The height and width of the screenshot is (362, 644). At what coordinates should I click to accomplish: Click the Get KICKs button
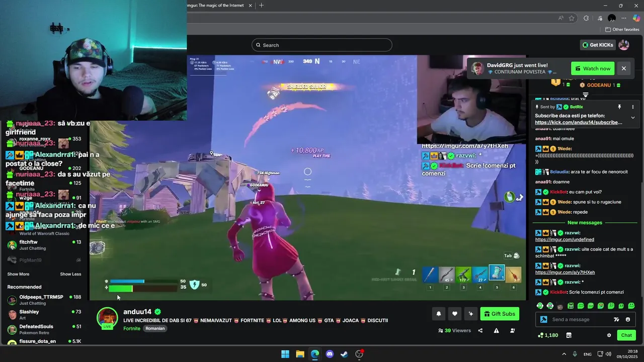(x=598, y=45)
